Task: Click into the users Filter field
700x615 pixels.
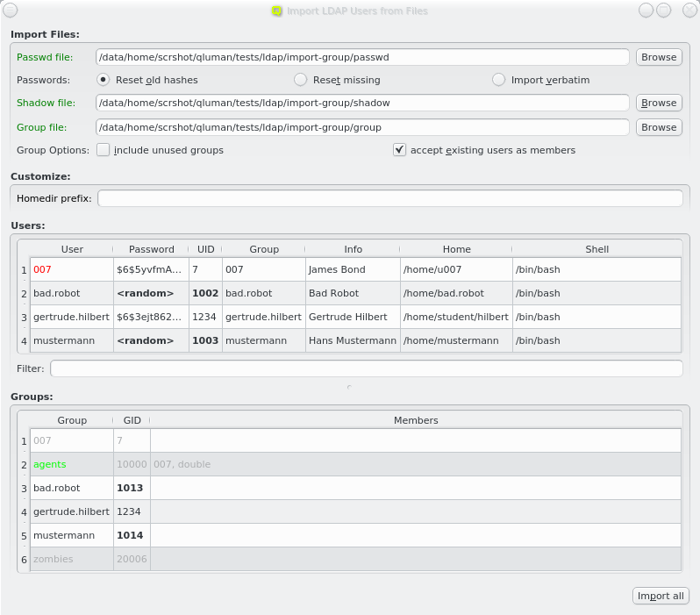Action: pos(366,368)
